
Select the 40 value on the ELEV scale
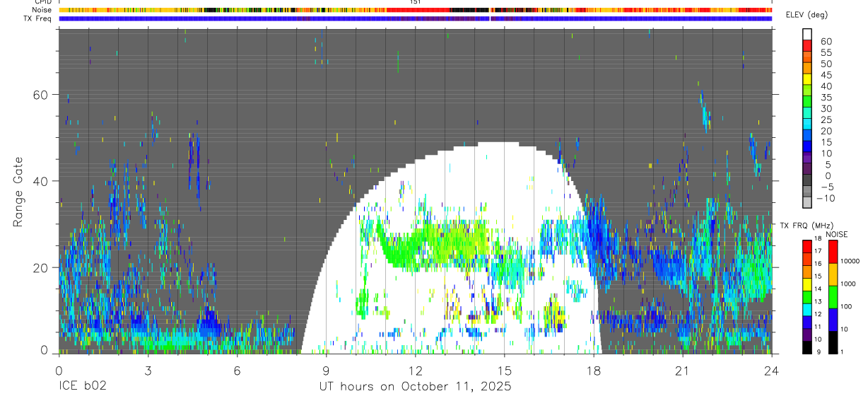pyautogui.click(x=826, y=86)
